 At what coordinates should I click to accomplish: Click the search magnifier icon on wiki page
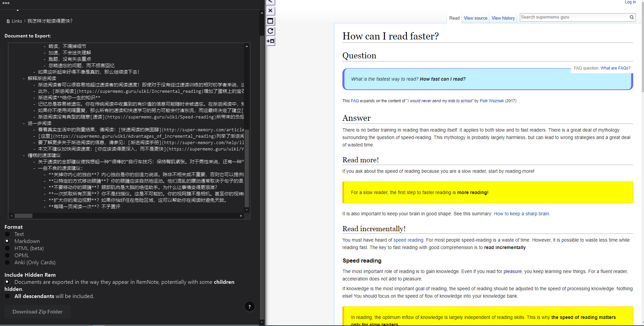pos(632,17)
